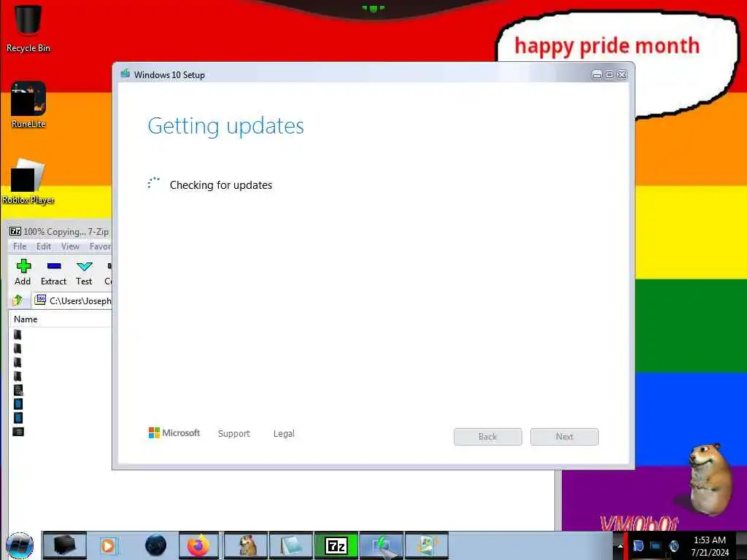Viewport: 747px width, 560px height.
Task: Click Windows 10 Setup title bar icon
Action: (125, 74)
